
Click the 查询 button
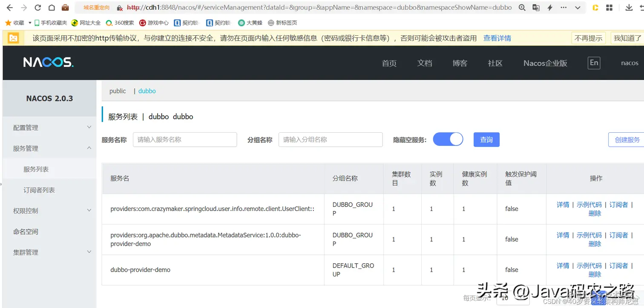coord(486,140)
